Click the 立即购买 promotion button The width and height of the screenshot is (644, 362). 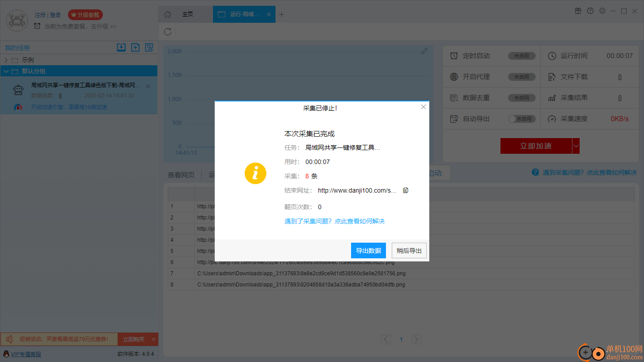pos(134,339)
